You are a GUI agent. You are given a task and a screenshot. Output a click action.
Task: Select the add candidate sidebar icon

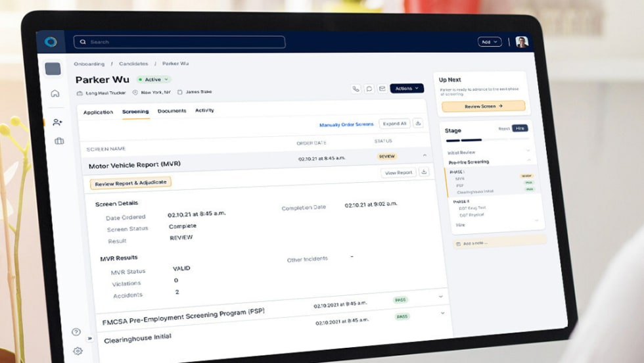[x=57, y=122]
